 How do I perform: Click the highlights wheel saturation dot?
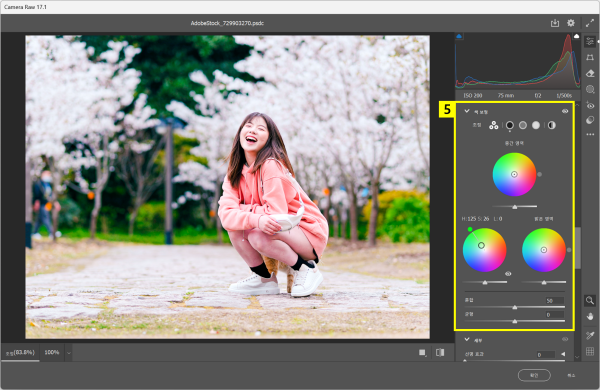569,250
